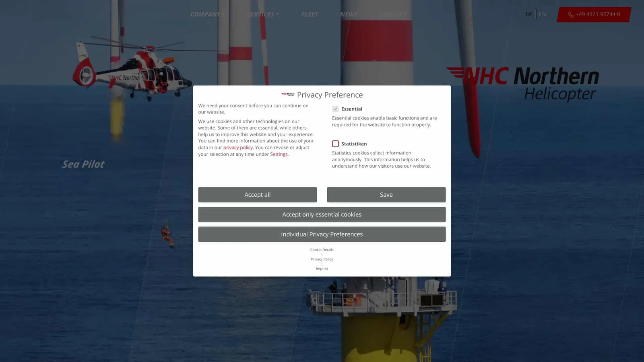Click the Essential label text
Image resolution: width=644 pixels, height=362 pixels.
coord(352,109)
